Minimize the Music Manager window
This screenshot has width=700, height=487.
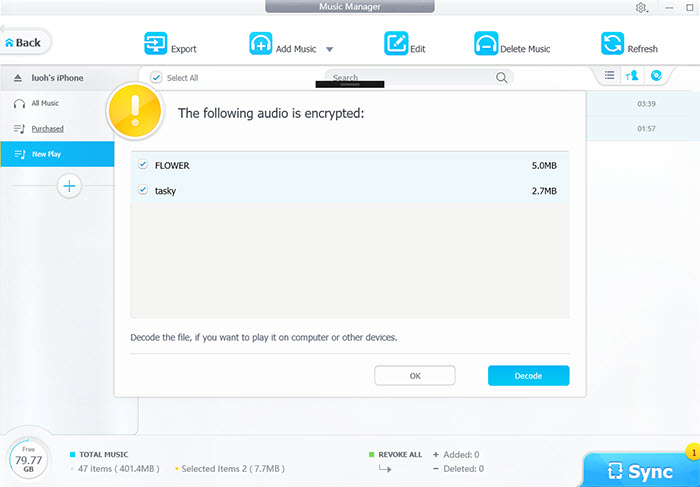pyautogui.click(x=669, y=8)
